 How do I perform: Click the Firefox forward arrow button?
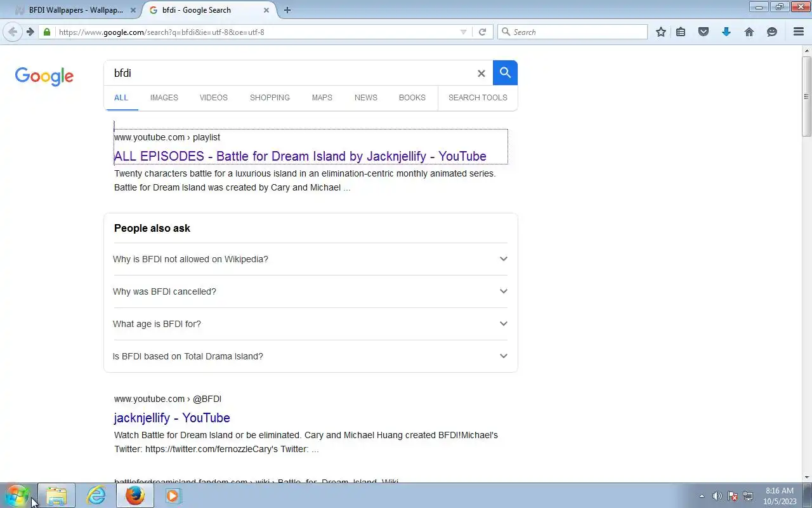(x=30, y=32)
